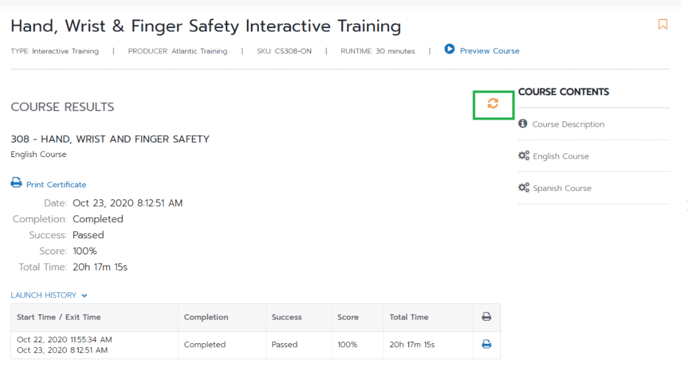The height and width of the screenshot is (381, 688).
Task: Click the Start Time / Exit Time header
Action: [x=59, y=317]
